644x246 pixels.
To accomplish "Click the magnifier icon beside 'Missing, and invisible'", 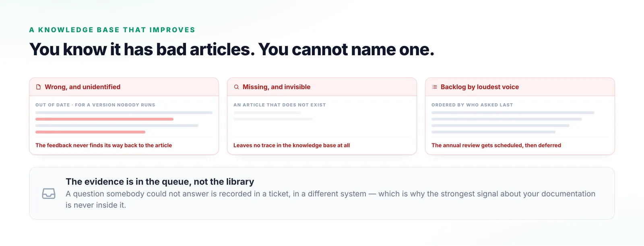I will pyautogui.click(x=237, y=87).
